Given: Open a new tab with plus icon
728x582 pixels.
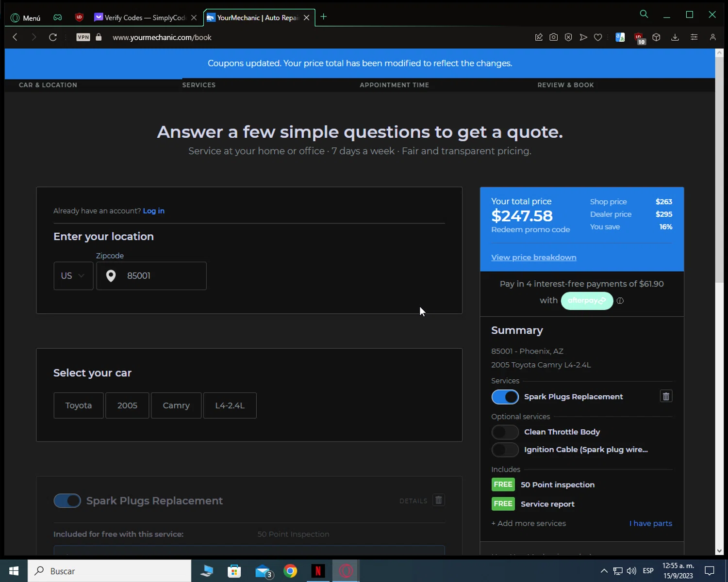Looking at the screenshot, I should (x=324, y=17).
